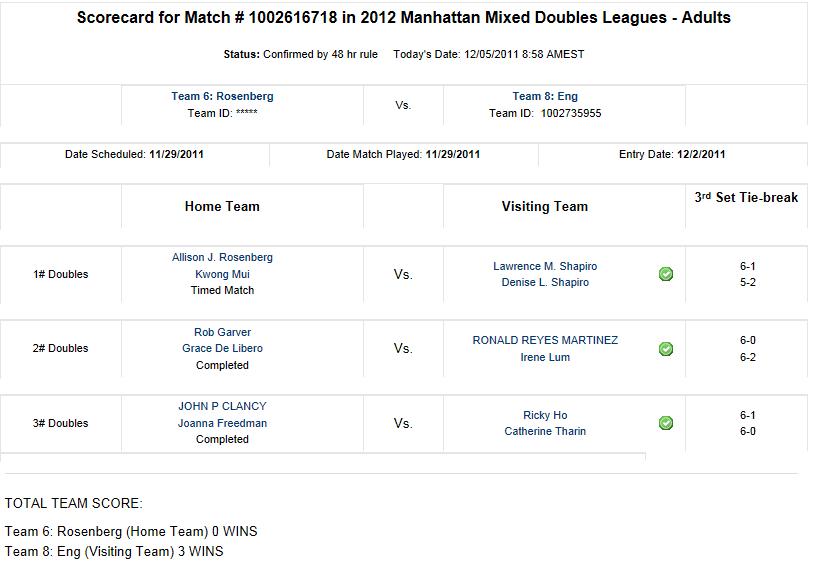
Task: Click the Home Team column header
Action: [x=222, y=206]
